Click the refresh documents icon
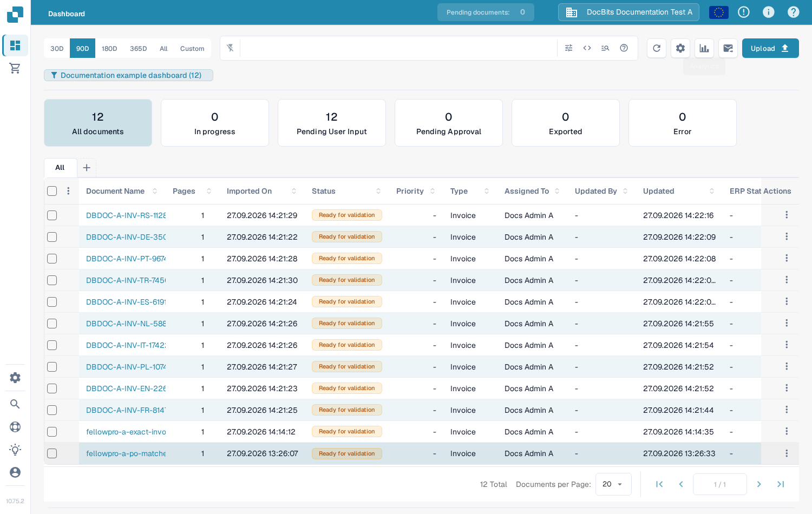 coord(657,48)
